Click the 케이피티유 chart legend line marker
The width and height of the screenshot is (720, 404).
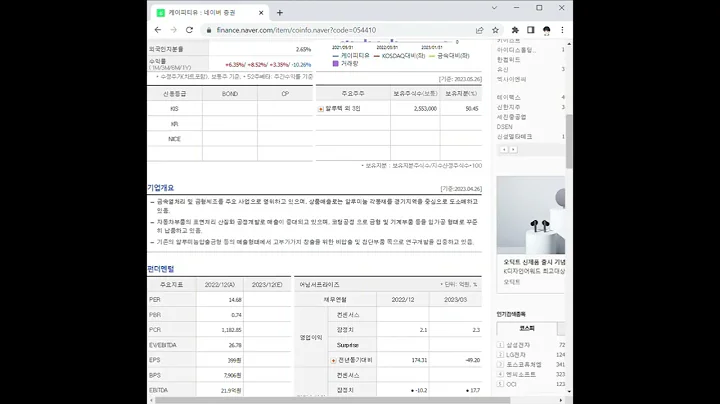335,56
